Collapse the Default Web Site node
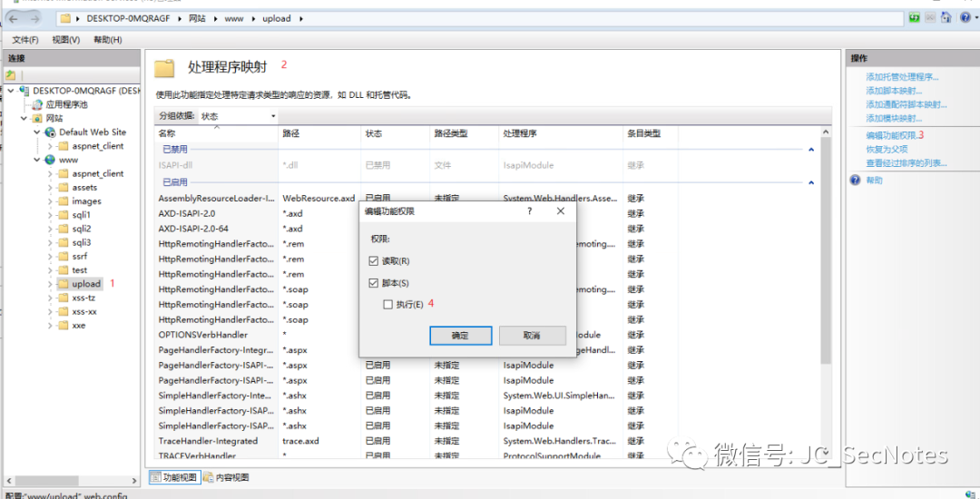 [x=37, y=132]
